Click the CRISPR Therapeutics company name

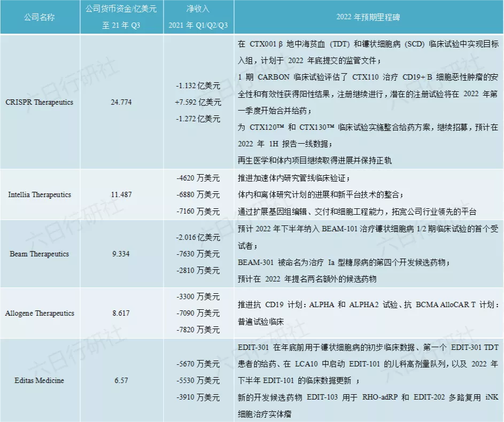tap(39, 102)
